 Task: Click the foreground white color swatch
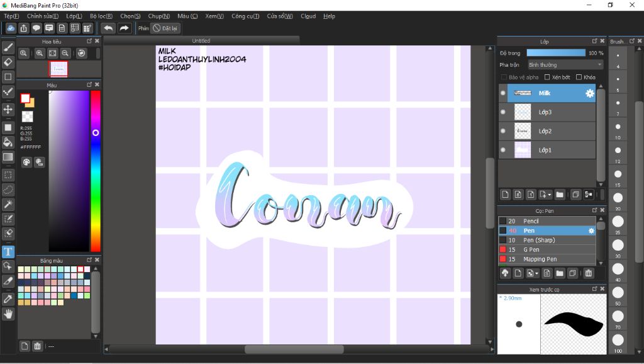[25, 98]
